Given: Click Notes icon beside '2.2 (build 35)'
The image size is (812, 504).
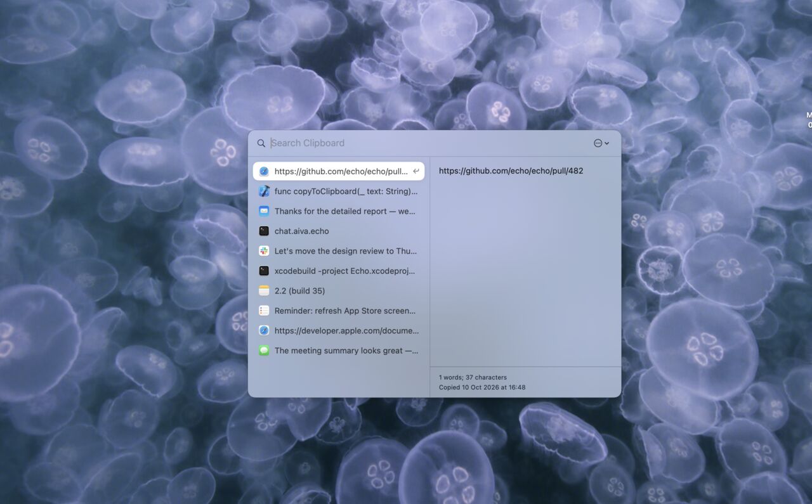Looking at the screenshot, I should tap(264, 291).
